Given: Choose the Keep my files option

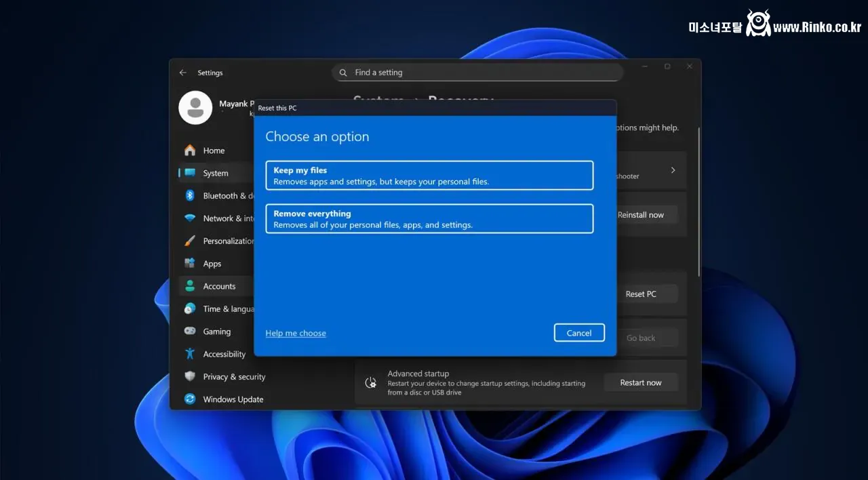Looking at the screenshot, I should [429, 176].
